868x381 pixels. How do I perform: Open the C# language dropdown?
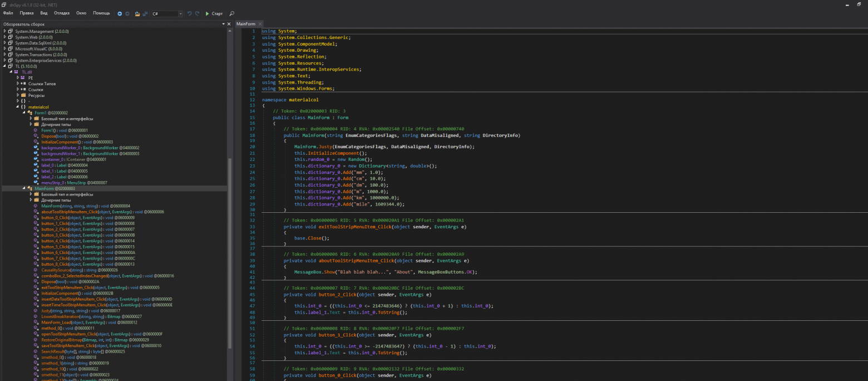tap(167, 13)
